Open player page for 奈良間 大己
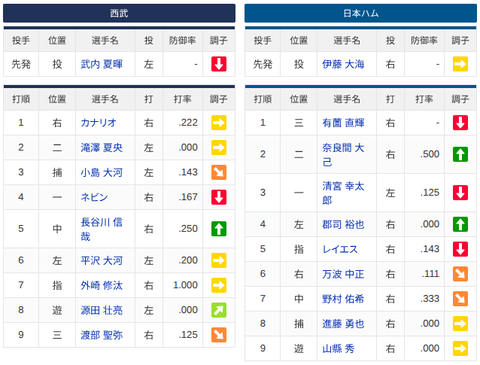Image resolution: width=480 pixels, height=365 pixels. (343, 154)
